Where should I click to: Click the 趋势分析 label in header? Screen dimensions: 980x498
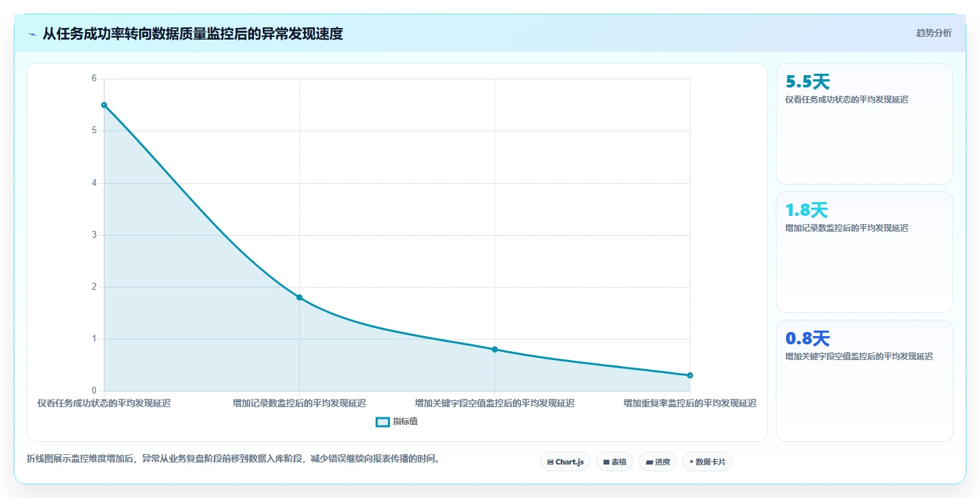934,33
